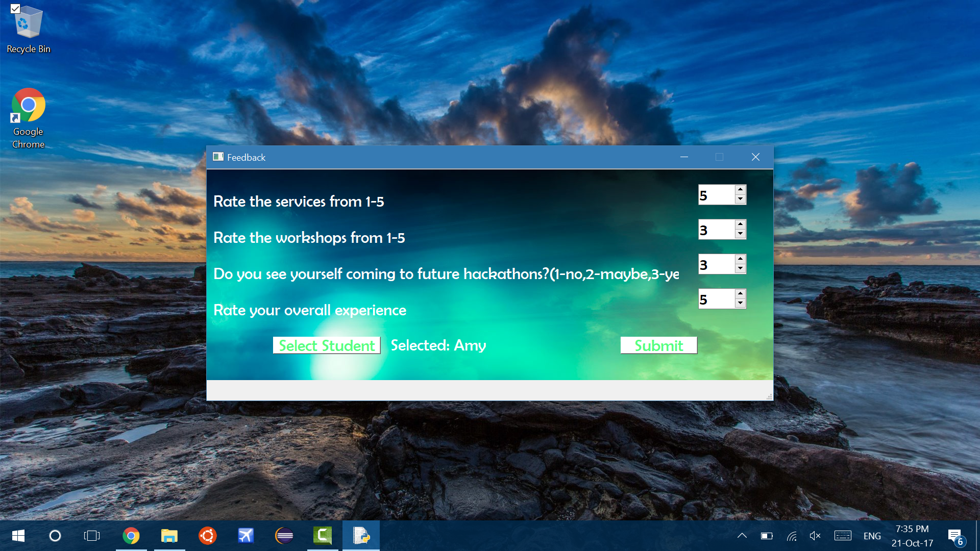This screenshot has width=980, height=551.
Task: Click up arrow on workshops rating
Action: point(740,224)
